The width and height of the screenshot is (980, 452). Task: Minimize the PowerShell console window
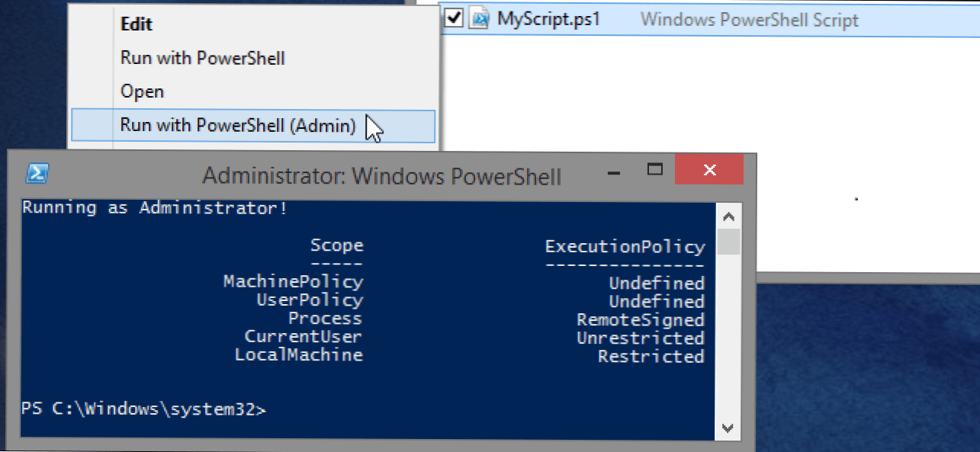point(613,173)
